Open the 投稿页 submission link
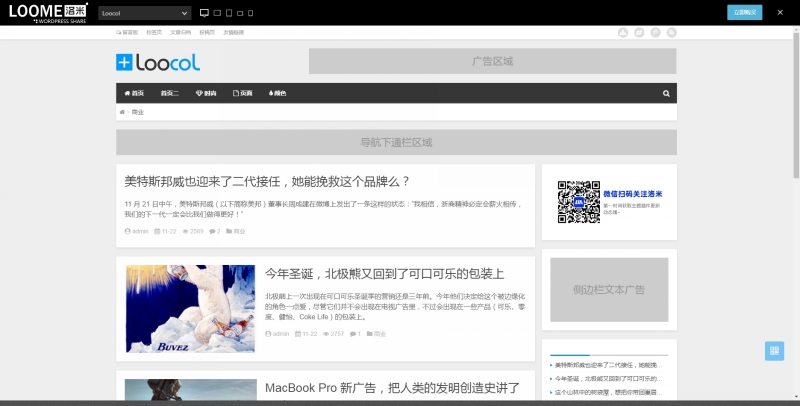This screenshot has height=406, width=800. [207, 32]
